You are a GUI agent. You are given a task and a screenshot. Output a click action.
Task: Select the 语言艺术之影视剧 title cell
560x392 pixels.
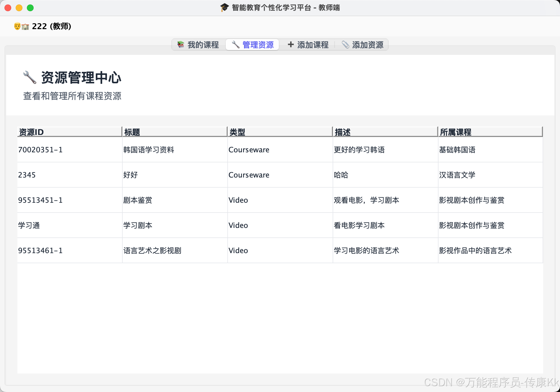pos(152,251)
